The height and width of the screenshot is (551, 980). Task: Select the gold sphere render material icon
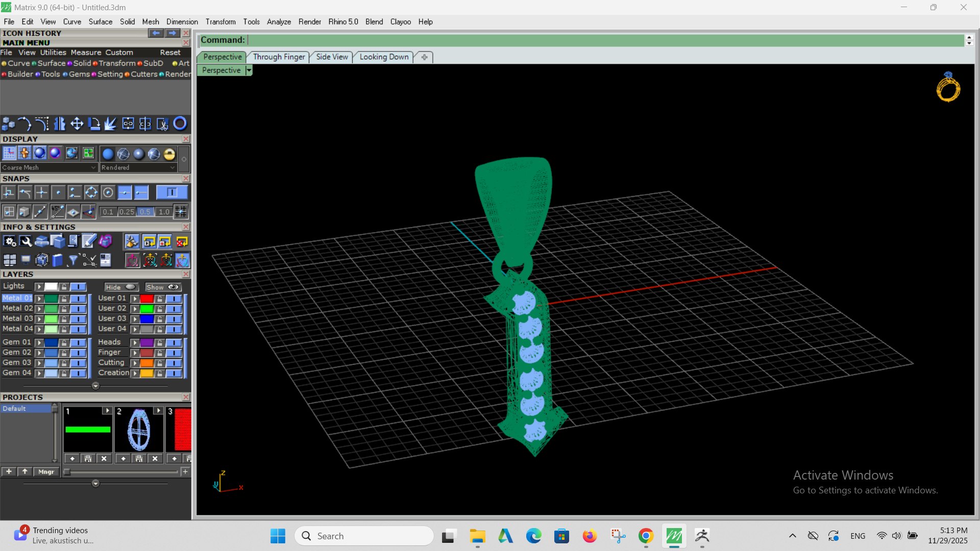click(x=169, y=154)
